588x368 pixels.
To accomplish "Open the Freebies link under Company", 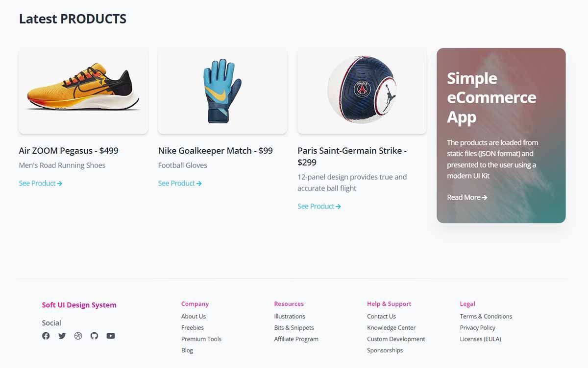I will coord(192,327).
